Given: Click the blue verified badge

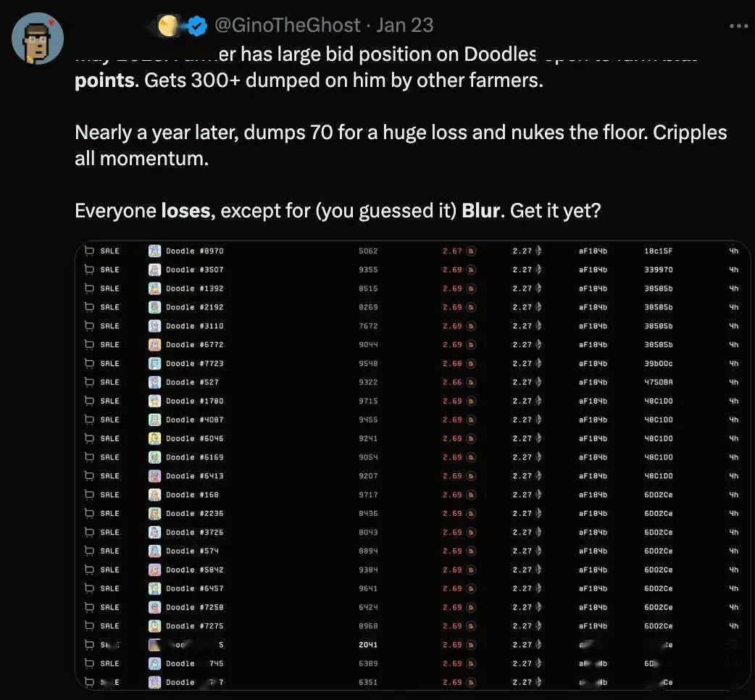Looking at the screenshot, I should [x=197, y=25].
